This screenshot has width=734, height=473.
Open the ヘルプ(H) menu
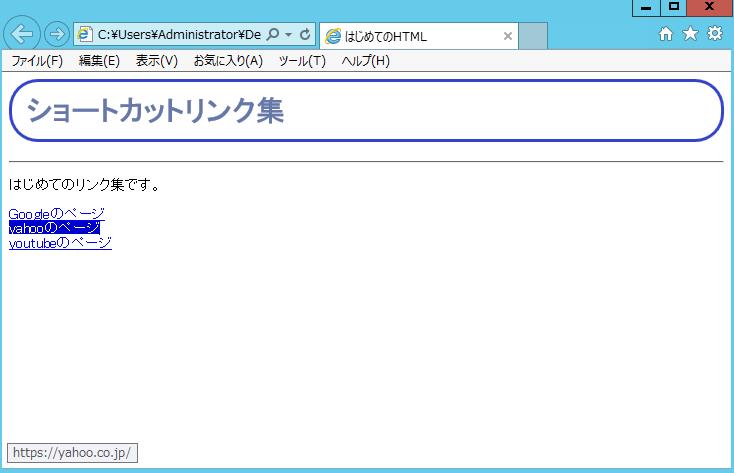[366, 61]
